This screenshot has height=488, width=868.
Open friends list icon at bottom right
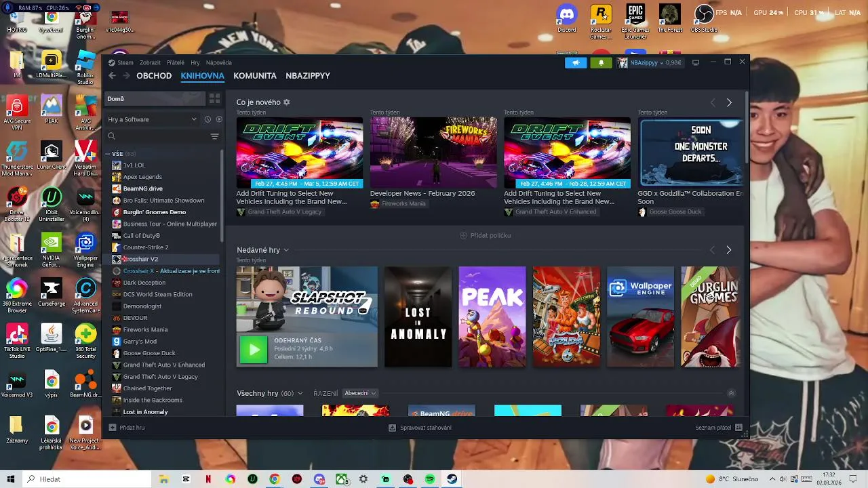[x=738, y=428]
